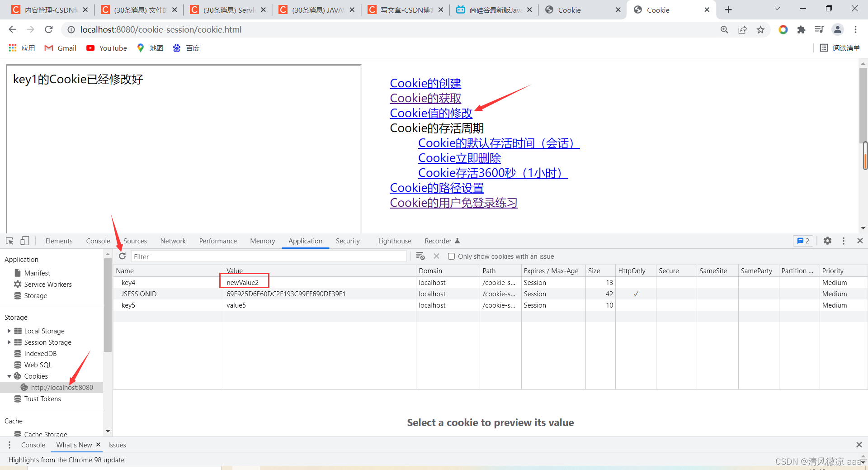The image size is (868, 470).
Task: Open DevTools more options menu
Action: [x=844, y=241]
